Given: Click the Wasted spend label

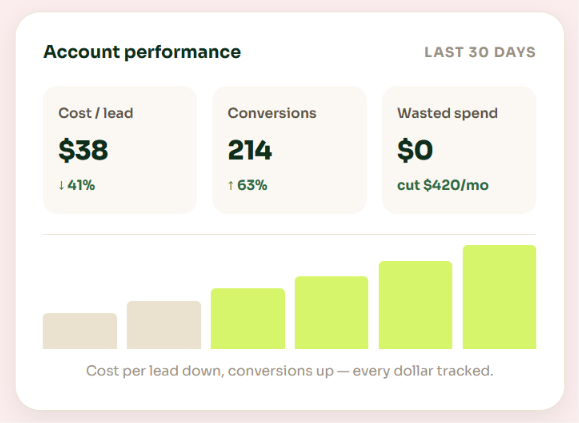Looking at the screenshot, I should pos(448,113).
